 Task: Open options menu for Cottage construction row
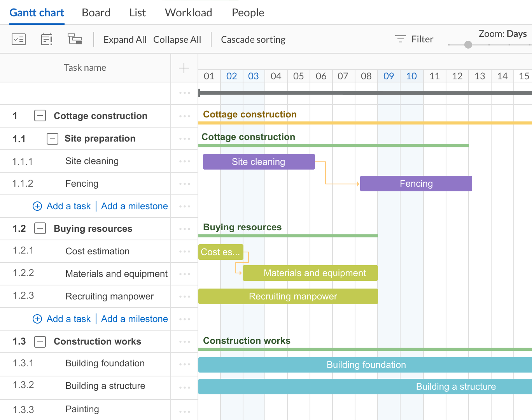pos(184,115)
